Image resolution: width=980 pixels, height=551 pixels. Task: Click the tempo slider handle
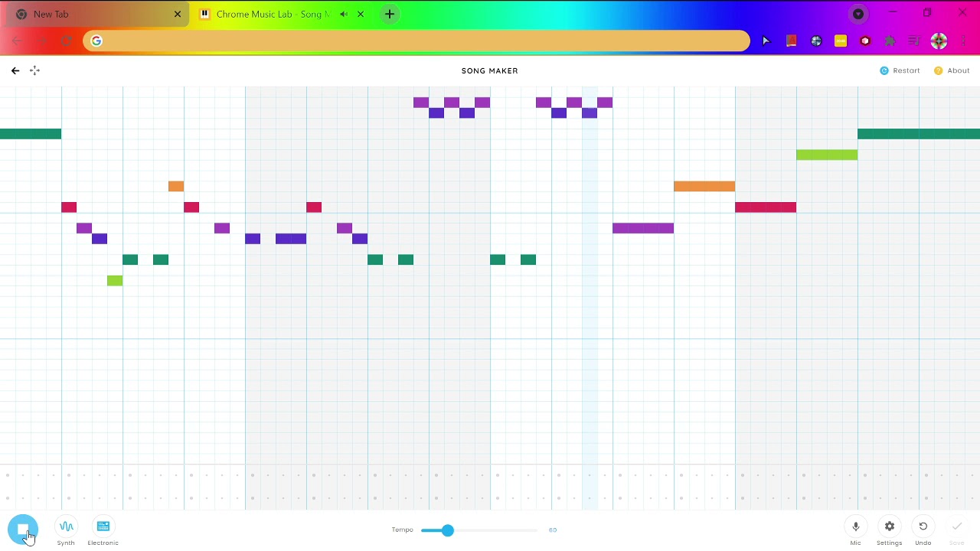point(448,530)
